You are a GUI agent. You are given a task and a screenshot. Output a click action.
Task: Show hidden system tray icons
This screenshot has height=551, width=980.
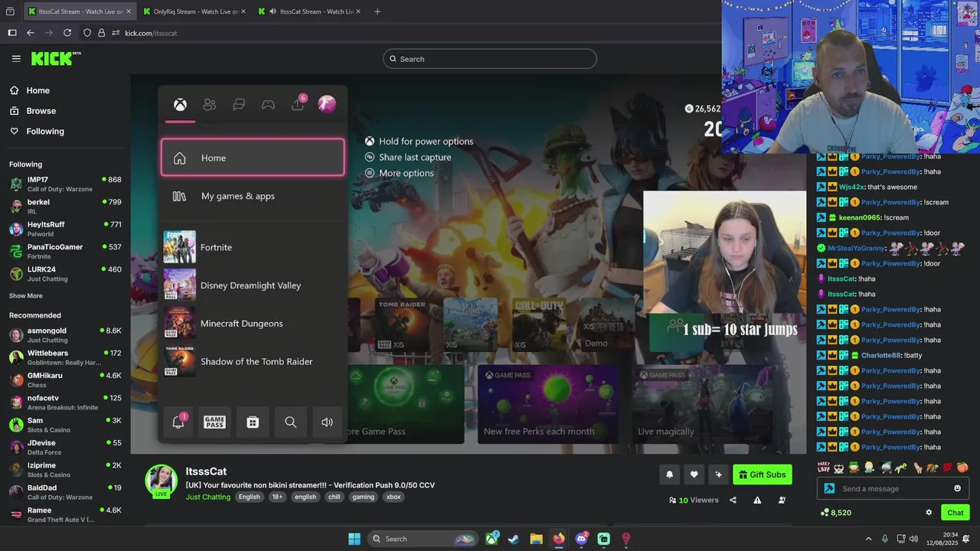tap(868, 539)
